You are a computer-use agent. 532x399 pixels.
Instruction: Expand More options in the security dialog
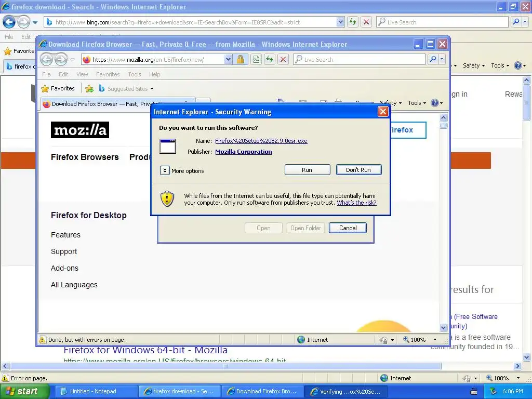(x=165, y=170)
